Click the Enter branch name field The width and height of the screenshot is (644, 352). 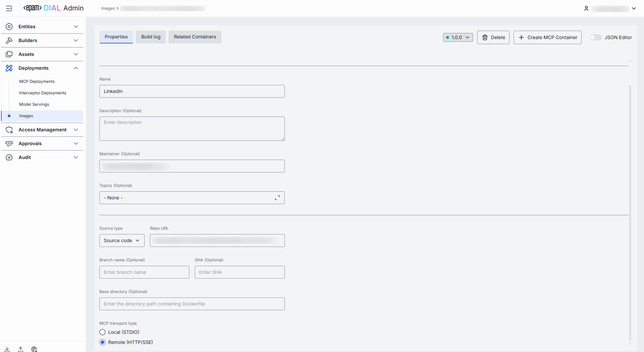pos(144,272)
